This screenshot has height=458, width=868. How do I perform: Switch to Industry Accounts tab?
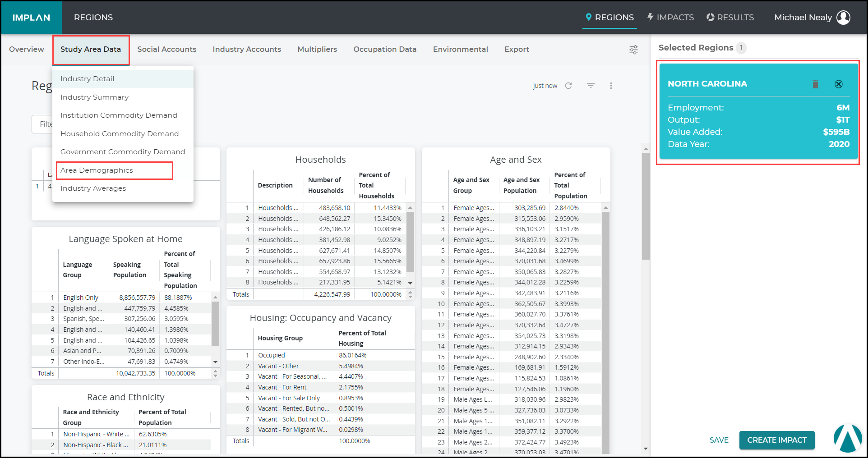pos(247,49)
